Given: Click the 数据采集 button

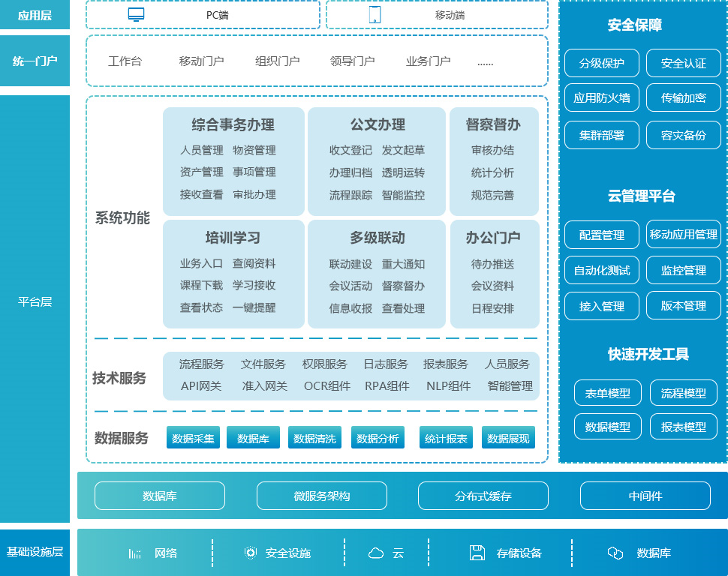Looking at the screenshot, I should tap(193, 439).
